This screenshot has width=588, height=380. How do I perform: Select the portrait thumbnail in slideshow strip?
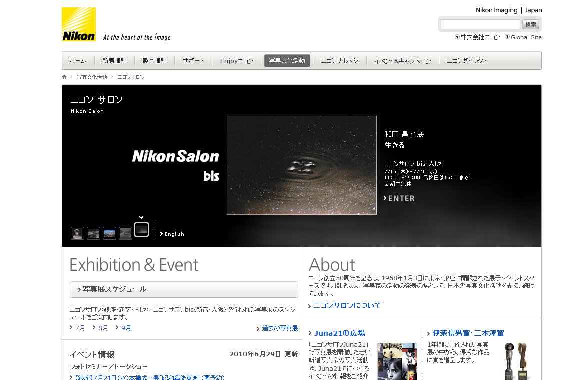pyautogui.click(x=77, y=233)
